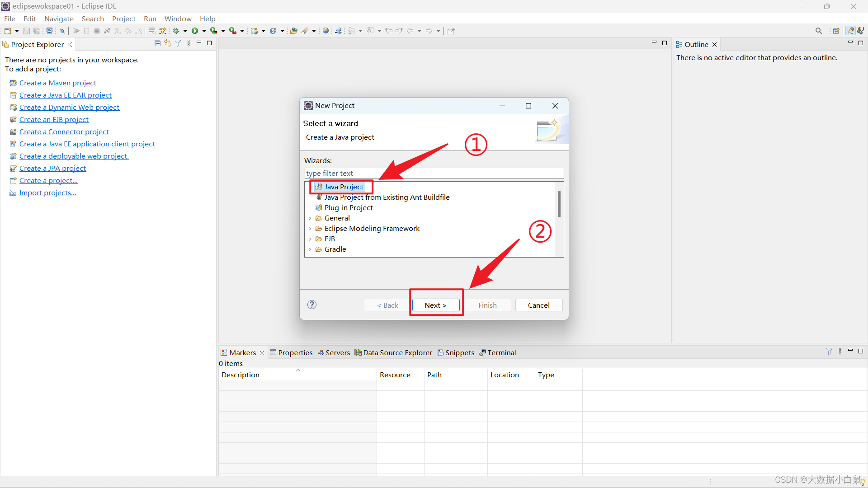Click Create a Maven project link

click(58, 83)
